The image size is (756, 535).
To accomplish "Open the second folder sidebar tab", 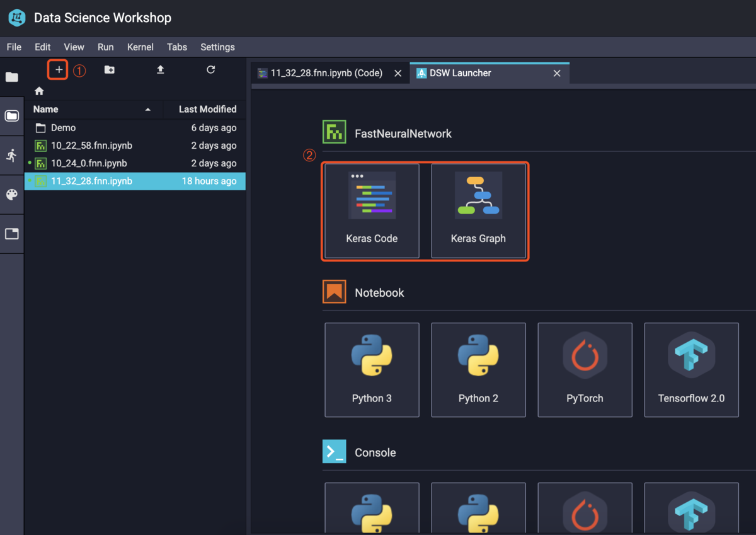I will pos(12,116).
